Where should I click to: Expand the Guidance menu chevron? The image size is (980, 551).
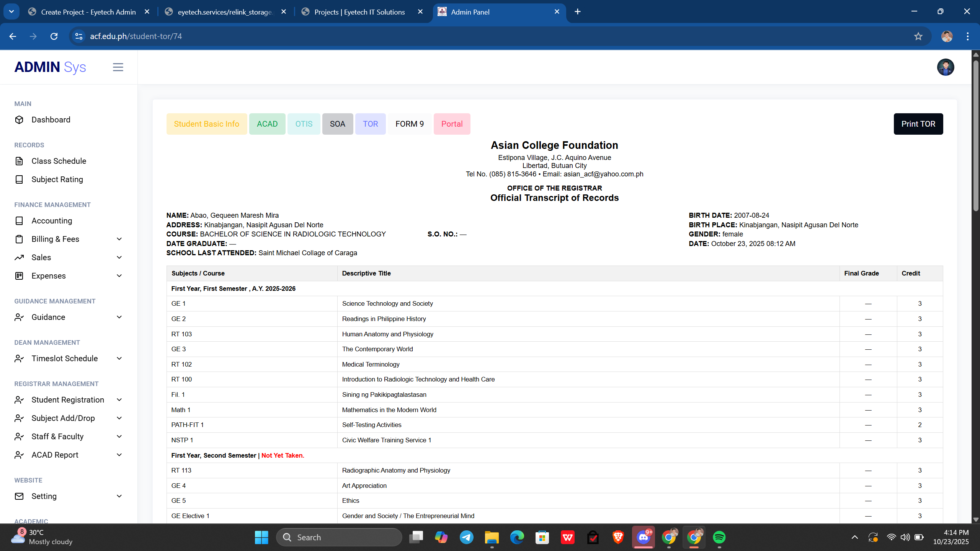(119, 317)
